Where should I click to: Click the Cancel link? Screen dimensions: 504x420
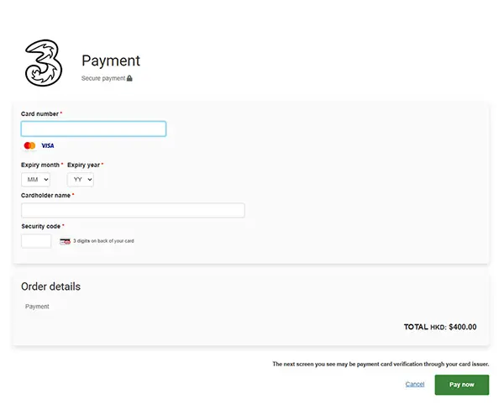coord(415,384)
